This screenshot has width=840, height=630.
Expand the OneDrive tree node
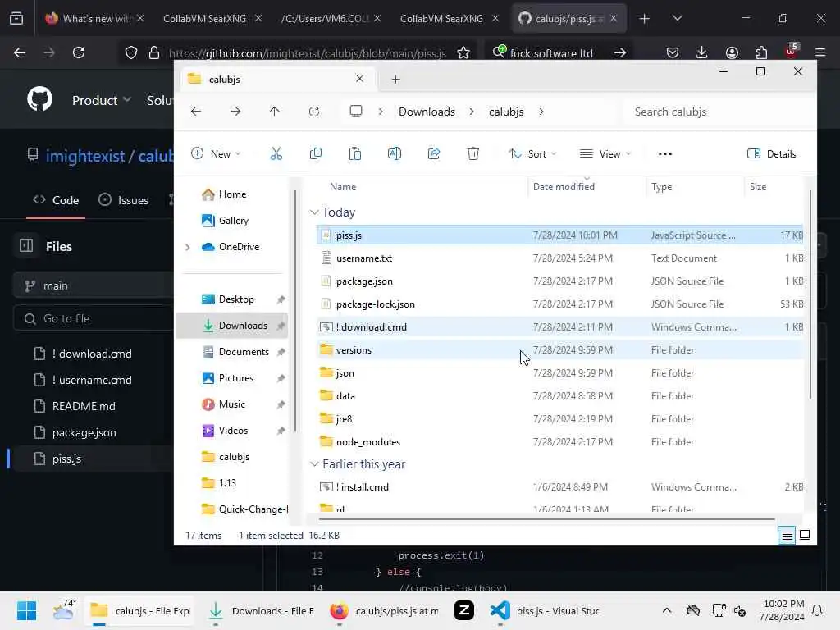pos(188,247)
